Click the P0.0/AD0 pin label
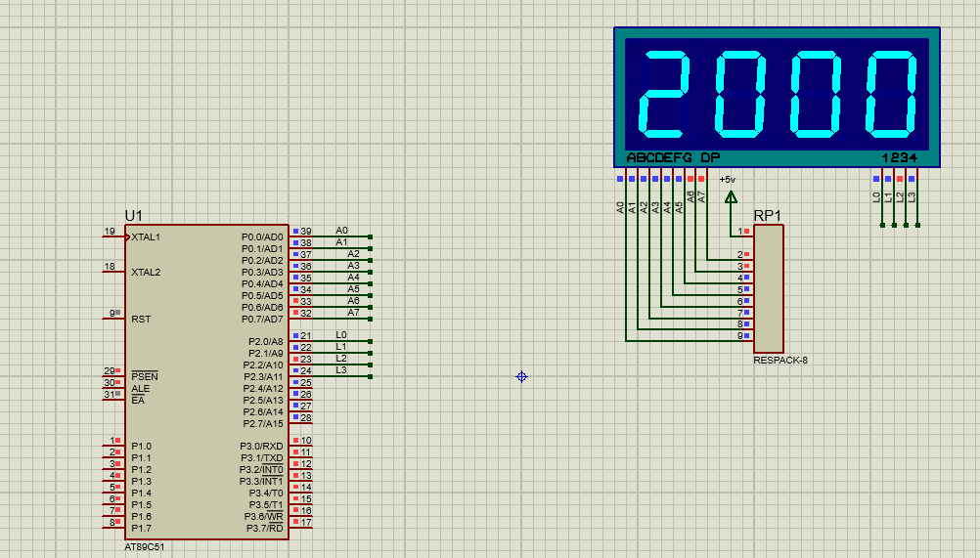The width and height of the screenshot is (980, 558). 262,237
